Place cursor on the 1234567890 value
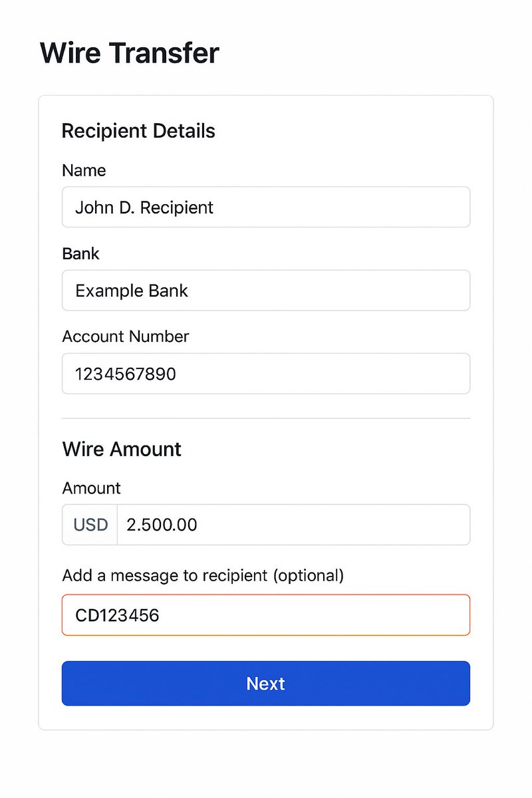This screenshot has width=532, height=798. coord(126,374)
